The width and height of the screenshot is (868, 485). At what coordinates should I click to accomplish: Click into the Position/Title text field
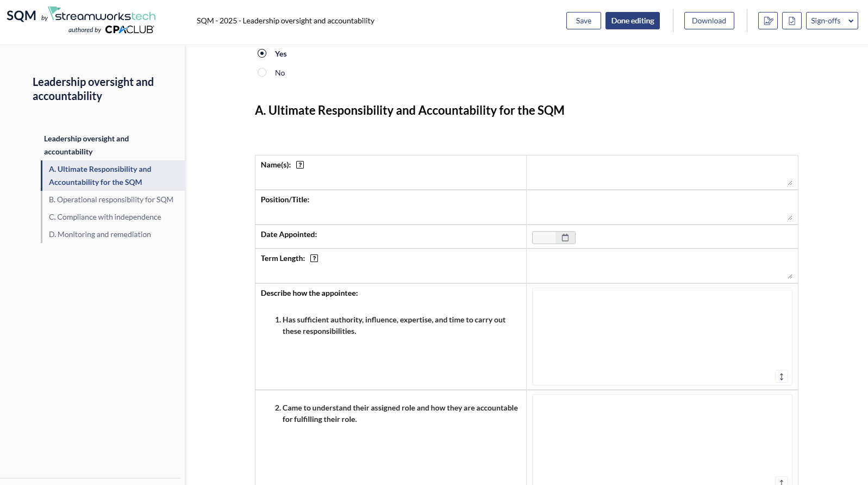click(x=661, y=207)
